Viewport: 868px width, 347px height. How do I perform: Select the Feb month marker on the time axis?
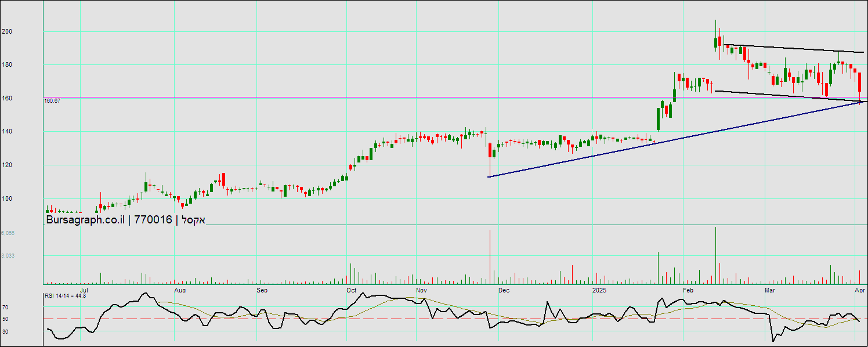pyautogui.click(x=689, y=290)
